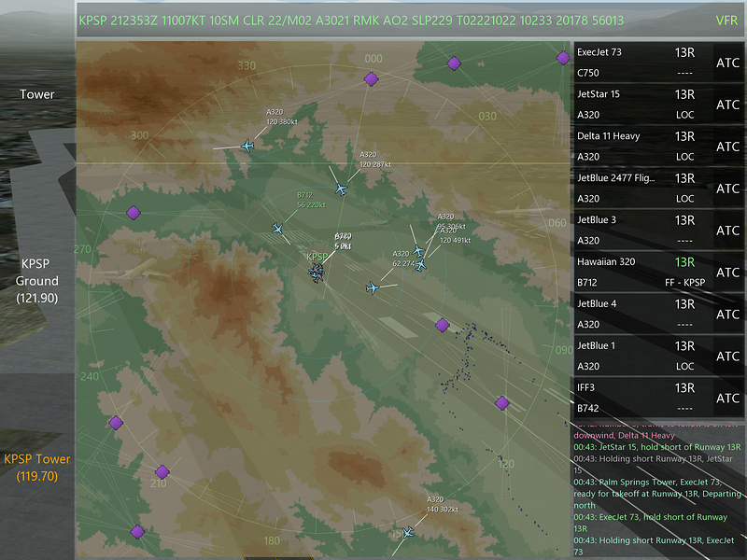Select Hawaiian 320 flight strip

643,273
